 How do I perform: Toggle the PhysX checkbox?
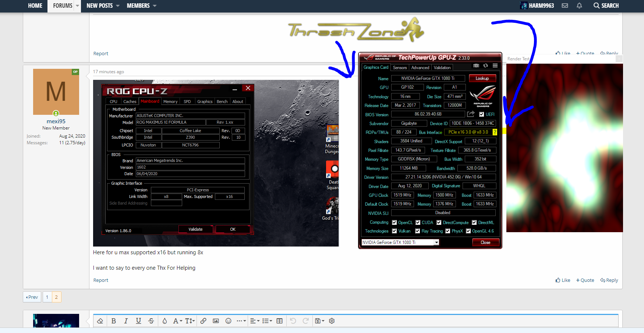pyautogui.click(x=448, y=231)
